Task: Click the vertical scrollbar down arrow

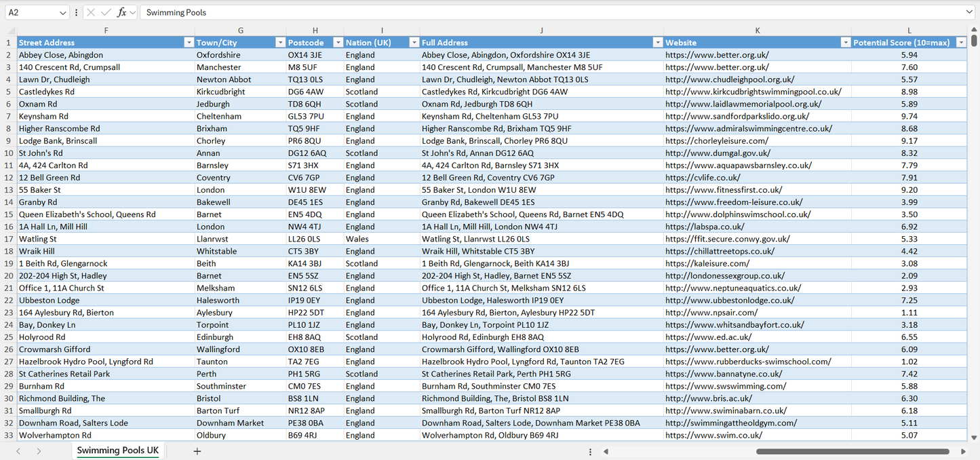Action: [975, 438]
